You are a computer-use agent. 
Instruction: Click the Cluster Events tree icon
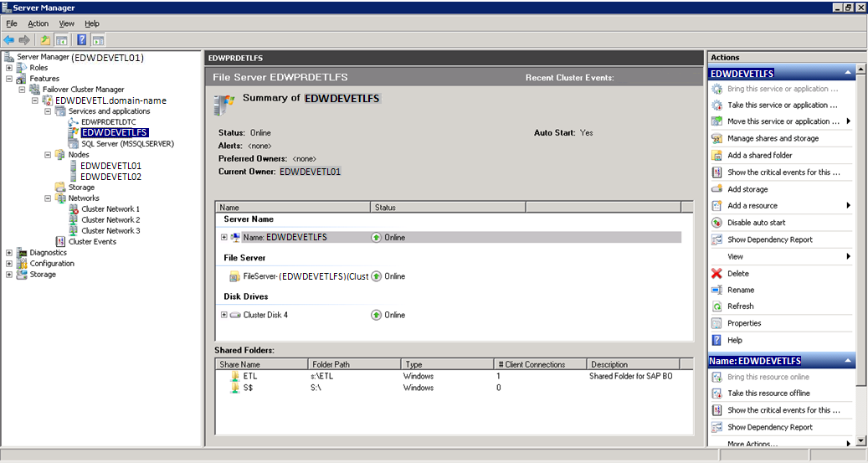coord(60,241)
